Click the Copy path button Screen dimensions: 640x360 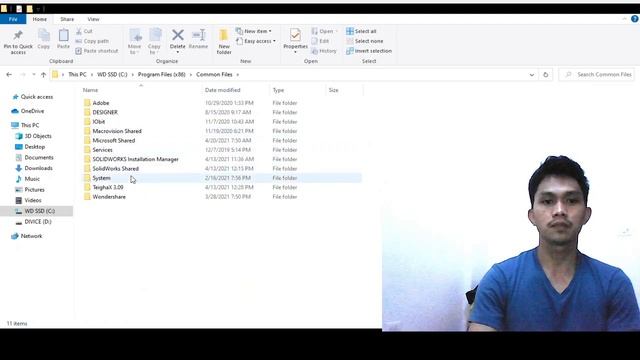click(x=92, y=41)
